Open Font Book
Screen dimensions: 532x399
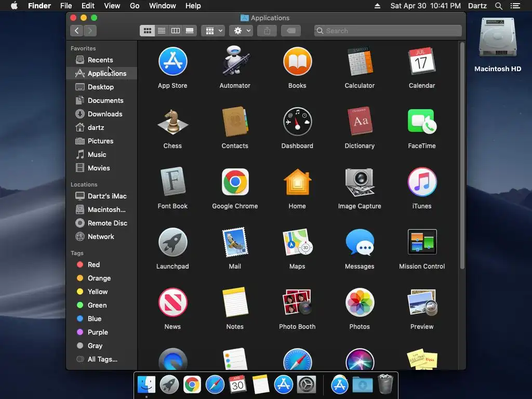(x=172, y=181)
